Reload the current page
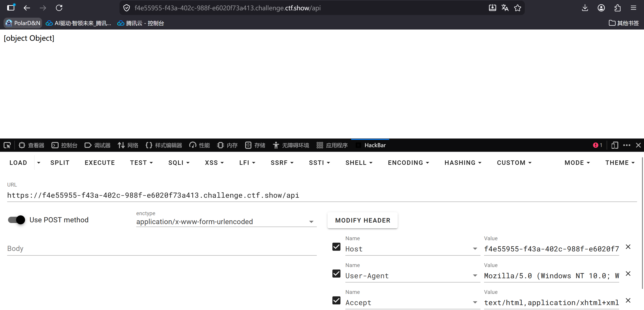Viewport: 644px width, 310px height. pyautogui.click(x=59, y=8)
